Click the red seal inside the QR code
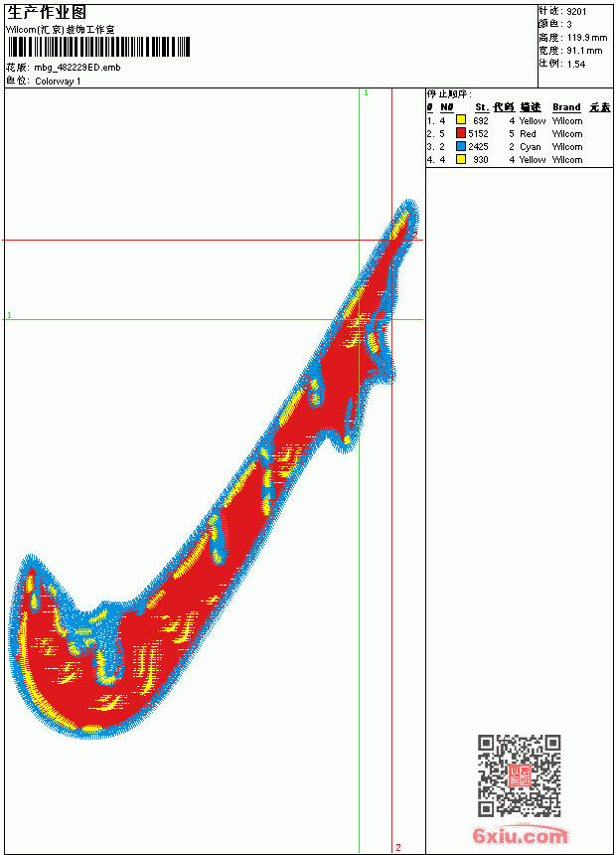616x855 pixels. 520,774
